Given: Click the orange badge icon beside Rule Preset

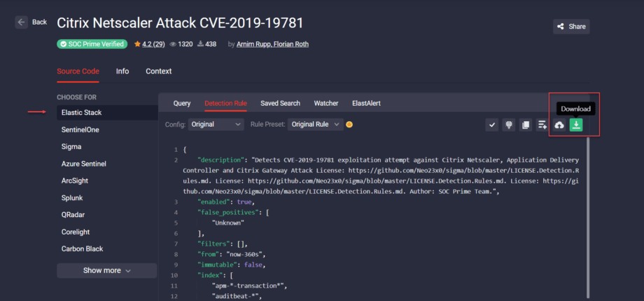Looking at the screenshot, I should (349, 125).
